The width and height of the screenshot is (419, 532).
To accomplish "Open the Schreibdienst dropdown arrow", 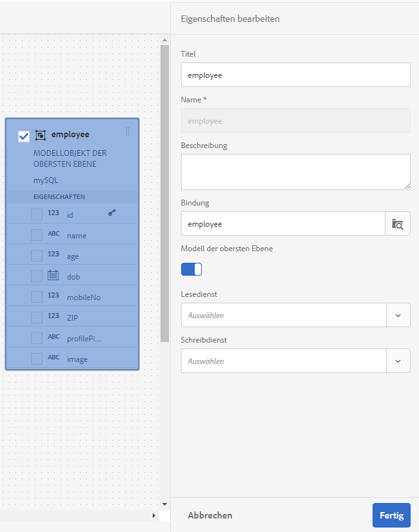I will point(398,361).
